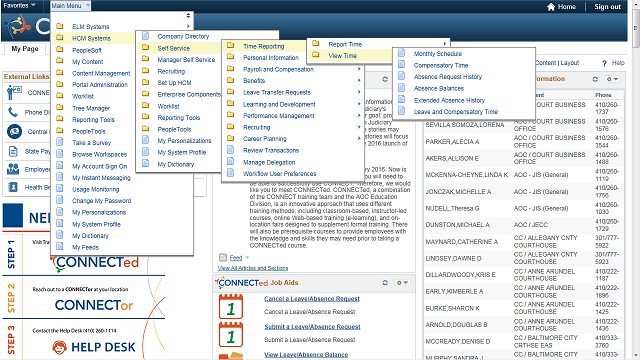Open the Submit a Leave/Absence Request link

pos(312,327)
